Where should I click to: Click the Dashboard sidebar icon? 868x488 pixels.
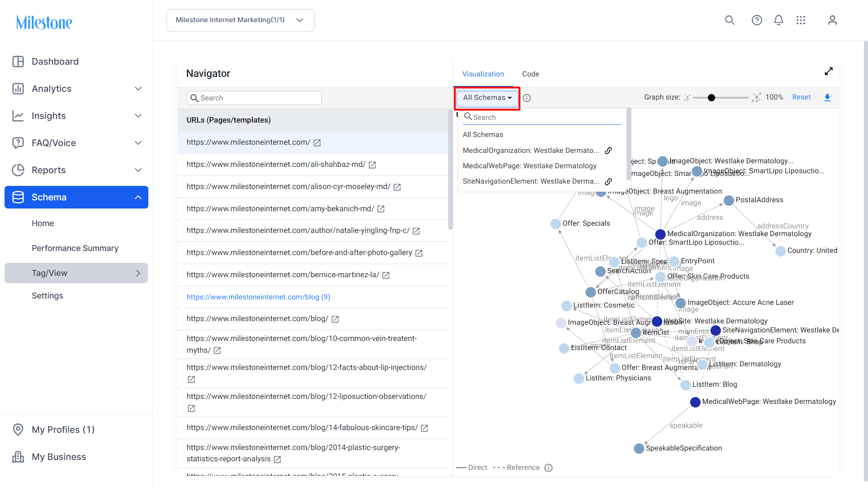(18, 62)
